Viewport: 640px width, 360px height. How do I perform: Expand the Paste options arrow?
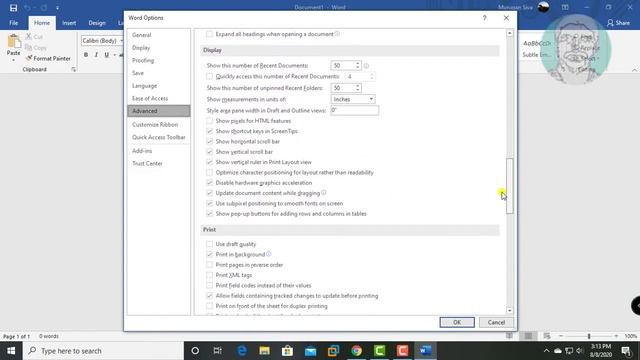(13, 60)
